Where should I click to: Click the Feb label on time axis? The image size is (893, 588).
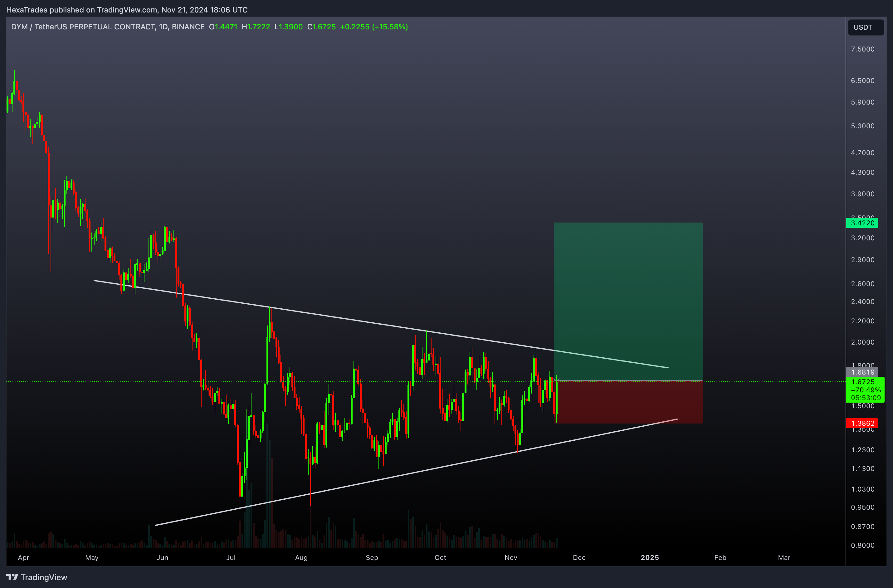(720, 557)
